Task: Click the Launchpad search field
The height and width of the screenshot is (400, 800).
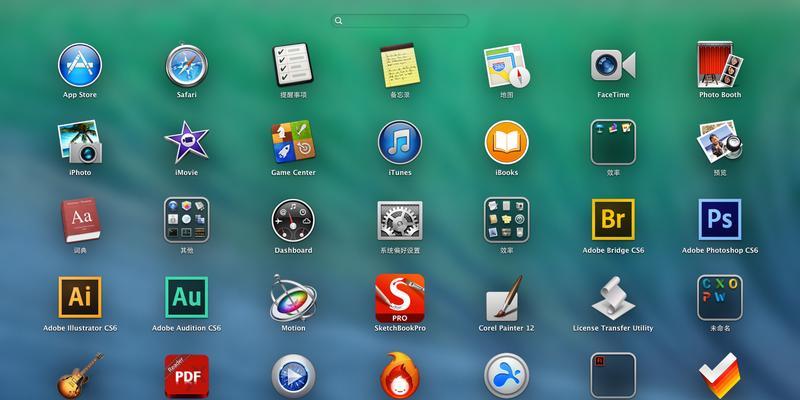Action: 400,20
